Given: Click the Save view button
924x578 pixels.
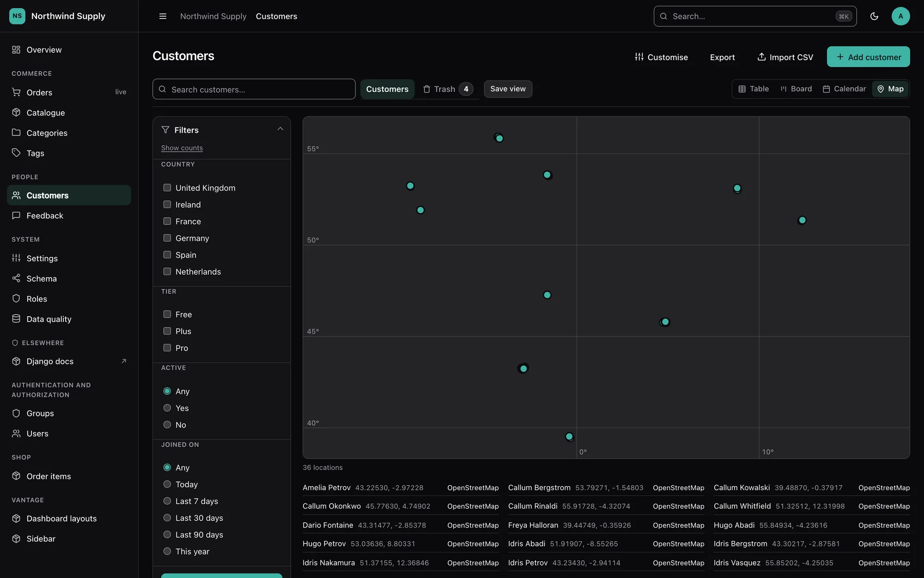Looking at the screenshot, I should tap(508, 89).
